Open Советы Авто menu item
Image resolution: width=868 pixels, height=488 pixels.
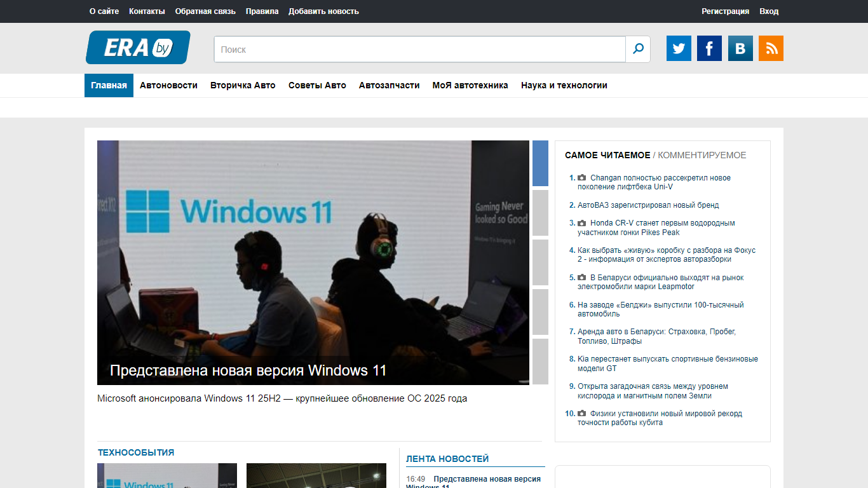pyautogui.click(x=317, y=85)
